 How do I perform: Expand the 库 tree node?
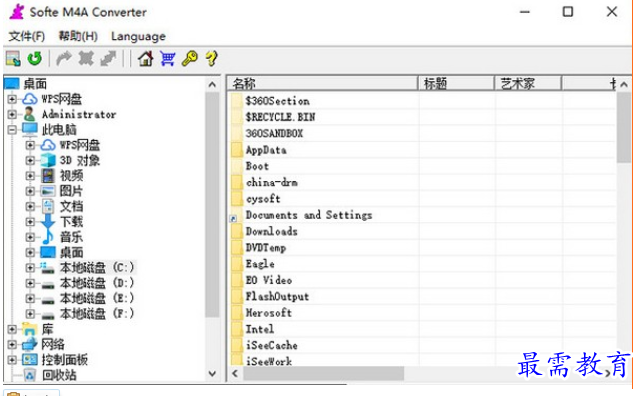[x=12, y=329]
